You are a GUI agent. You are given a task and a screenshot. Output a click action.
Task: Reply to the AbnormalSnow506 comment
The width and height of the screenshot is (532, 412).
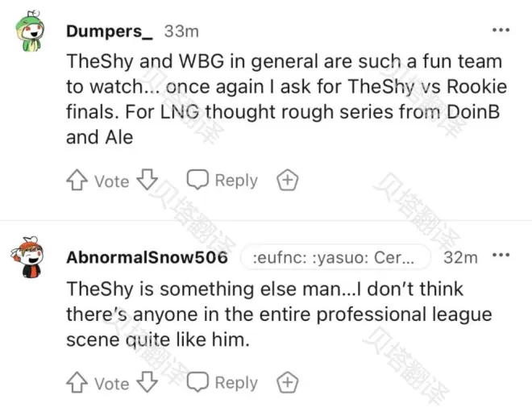coord(222,382)
